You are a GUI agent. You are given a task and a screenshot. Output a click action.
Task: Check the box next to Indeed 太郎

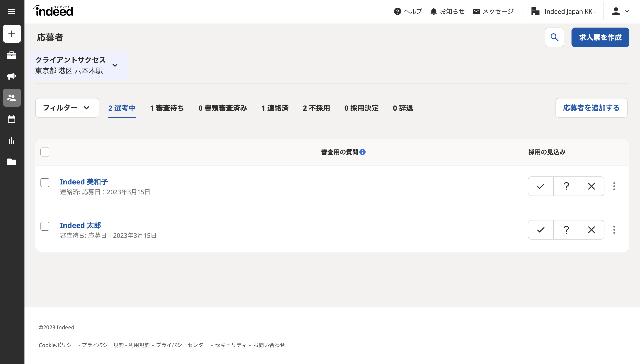point(45,226)
